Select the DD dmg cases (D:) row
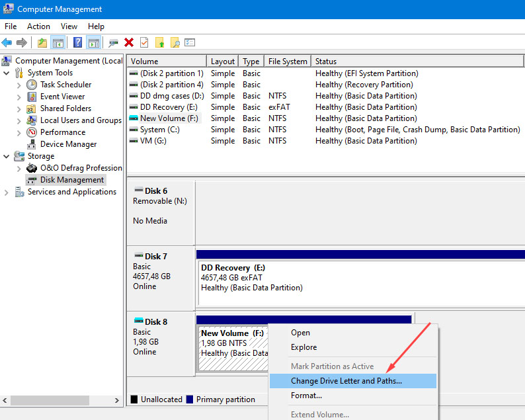The width and height of the screenshot is (525, 420). tap(325, 96)
